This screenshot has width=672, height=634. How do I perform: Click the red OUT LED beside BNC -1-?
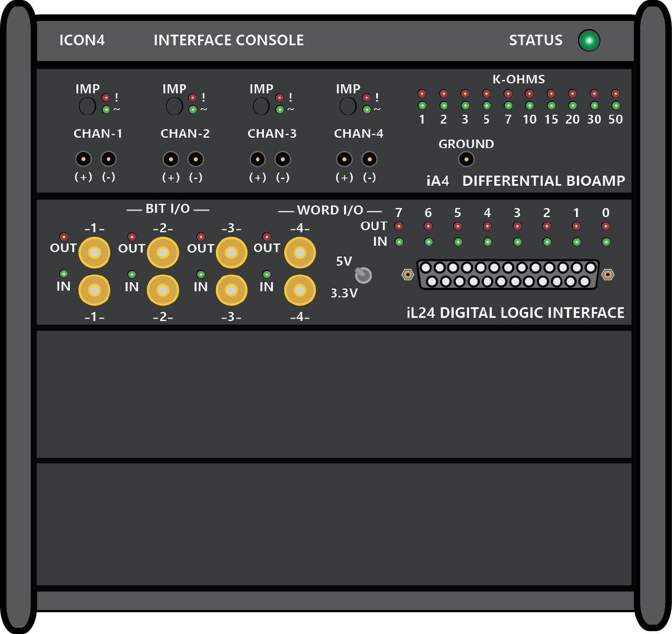coord(64,237)
